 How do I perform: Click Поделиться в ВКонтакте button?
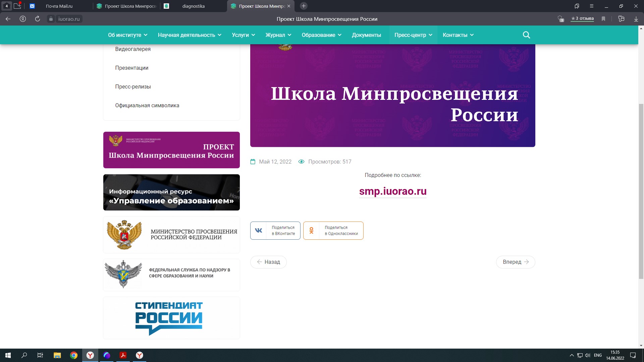coord(275,231)
